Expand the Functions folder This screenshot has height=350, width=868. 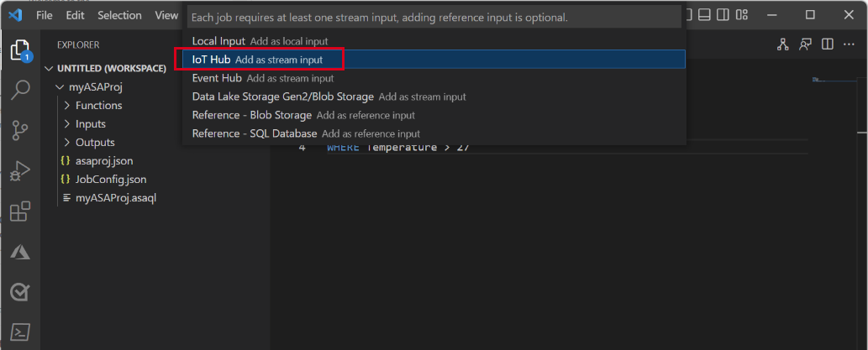(x=98, y=106)
